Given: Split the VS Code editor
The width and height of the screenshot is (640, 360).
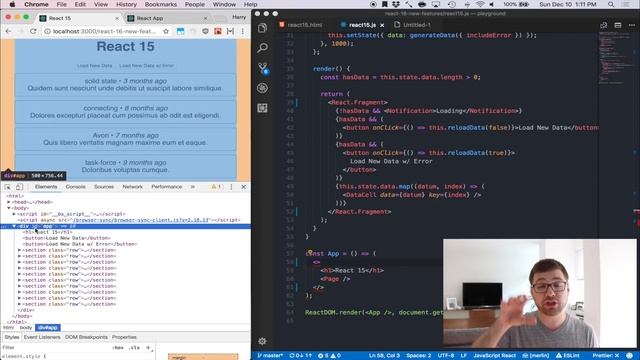Looking at the screenshot, I should 618,25.
